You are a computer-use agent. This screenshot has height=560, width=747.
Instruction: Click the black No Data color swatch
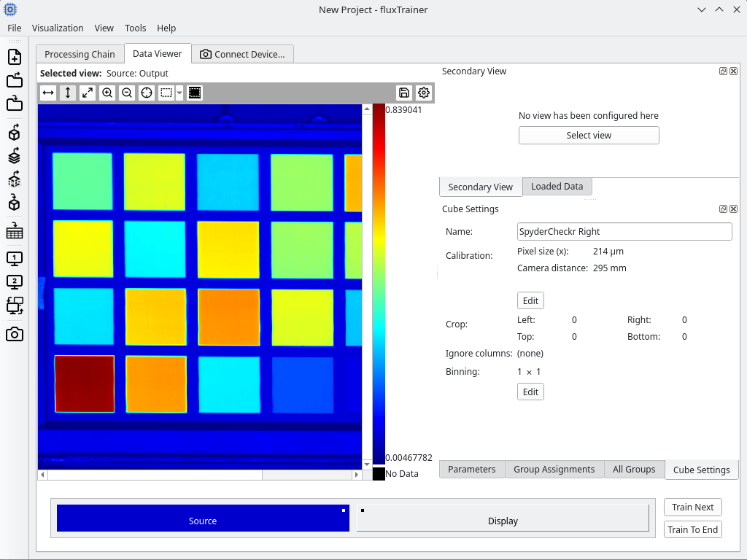coord(379,474)
